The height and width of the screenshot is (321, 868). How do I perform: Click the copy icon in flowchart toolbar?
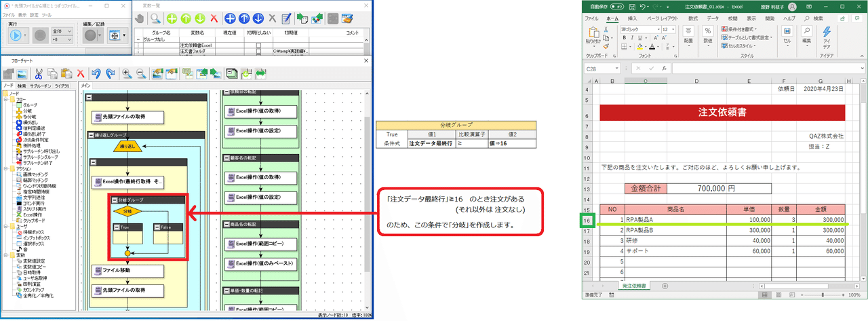(52, 73)
